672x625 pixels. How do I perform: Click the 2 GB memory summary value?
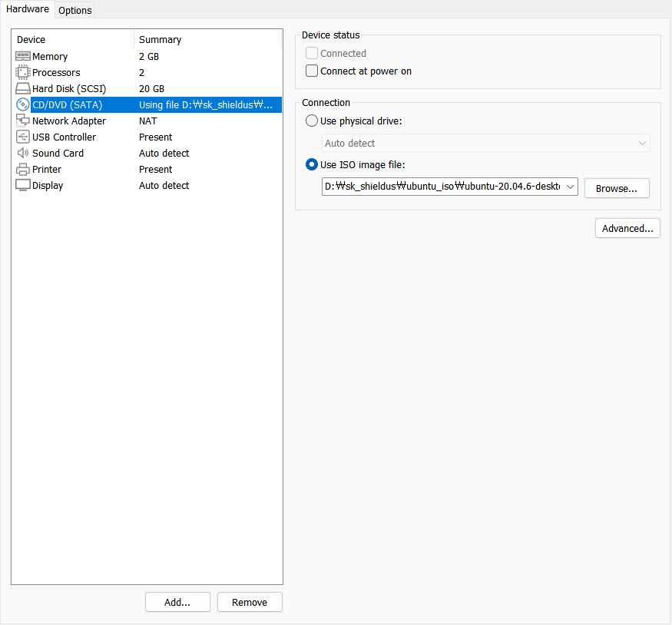click(x=149, y=57)
